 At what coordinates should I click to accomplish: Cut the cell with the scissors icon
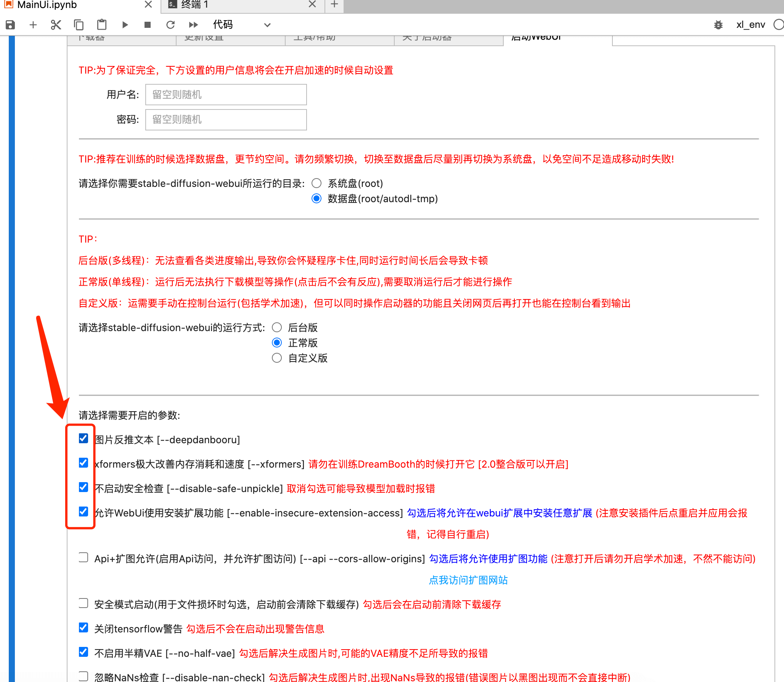(x=56, y=25)
